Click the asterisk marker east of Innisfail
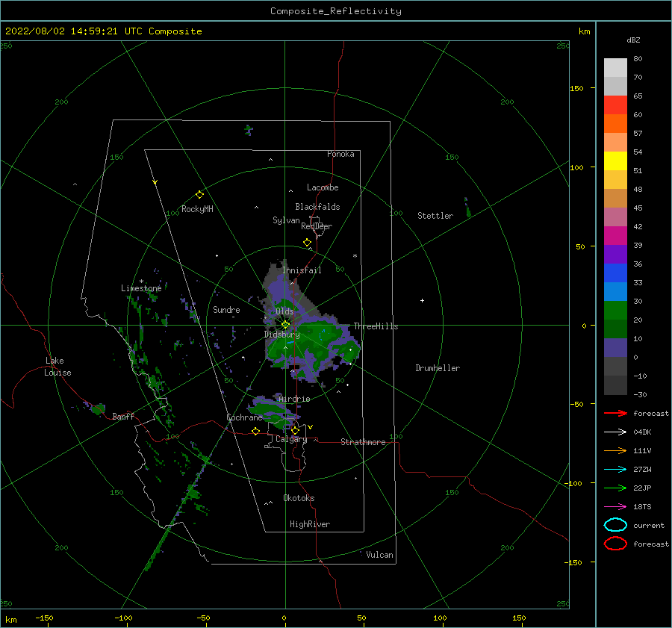672x628 pixels. pyautogui.click(x=355, y=256)
